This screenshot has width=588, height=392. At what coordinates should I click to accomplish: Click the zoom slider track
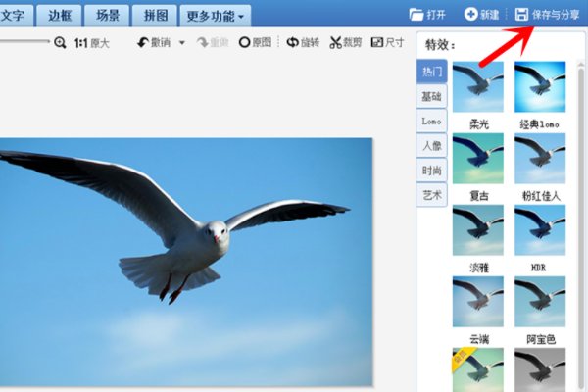(24, 43)
